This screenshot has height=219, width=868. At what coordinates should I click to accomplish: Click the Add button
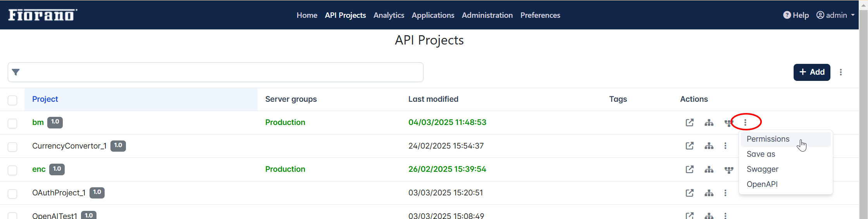[x=812, y=72]
